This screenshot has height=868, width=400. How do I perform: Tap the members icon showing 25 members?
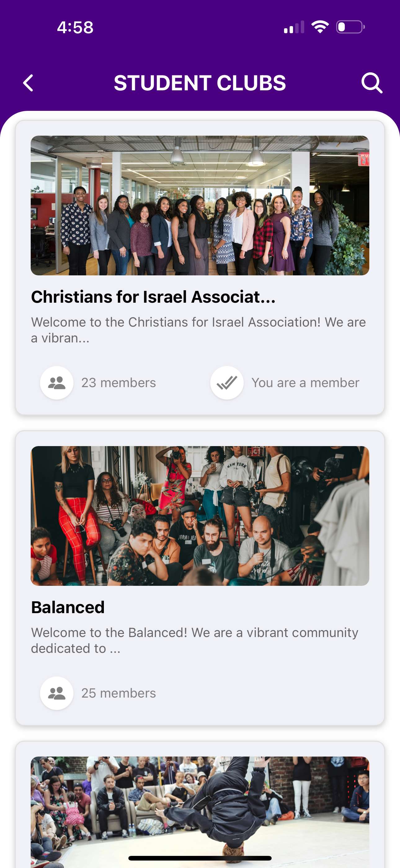click(x=56, y=693)
